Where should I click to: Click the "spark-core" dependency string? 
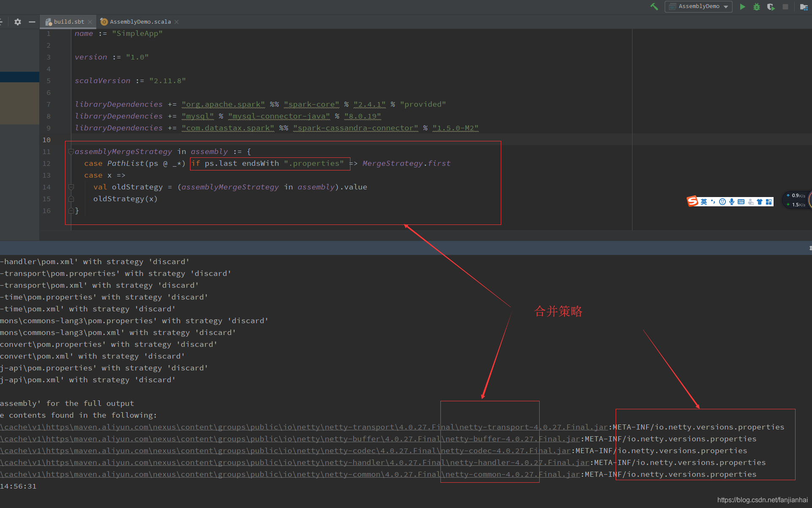pos(312,104)
